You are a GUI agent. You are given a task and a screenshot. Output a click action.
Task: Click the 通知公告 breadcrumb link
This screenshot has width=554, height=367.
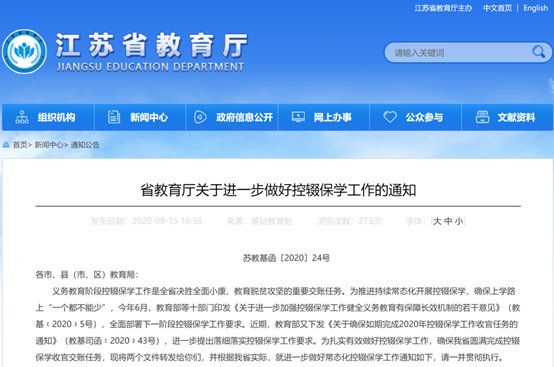click(85, 144)
